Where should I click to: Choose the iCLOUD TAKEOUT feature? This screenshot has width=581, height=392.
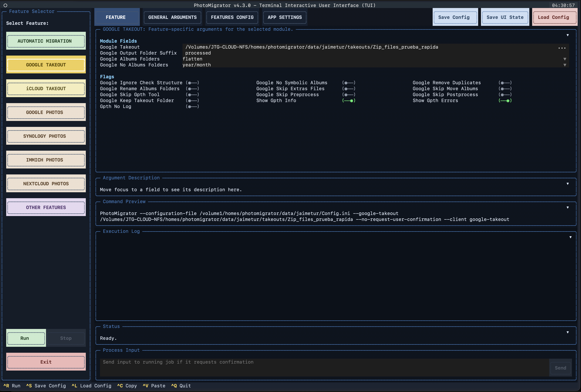(46, 89)
